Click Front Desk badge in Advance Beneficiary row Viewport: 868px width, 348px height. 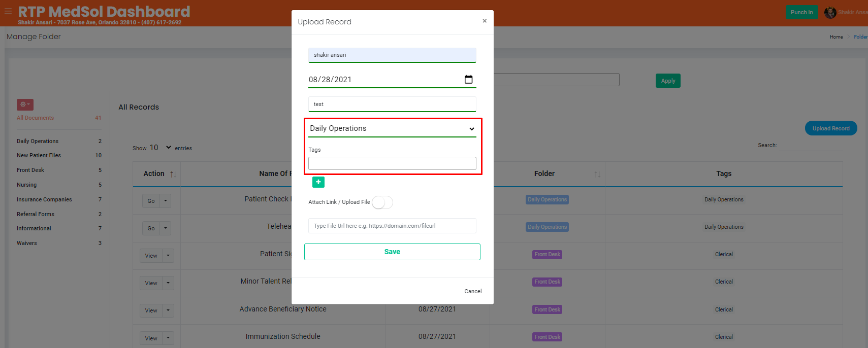click(x=547, y=309)
